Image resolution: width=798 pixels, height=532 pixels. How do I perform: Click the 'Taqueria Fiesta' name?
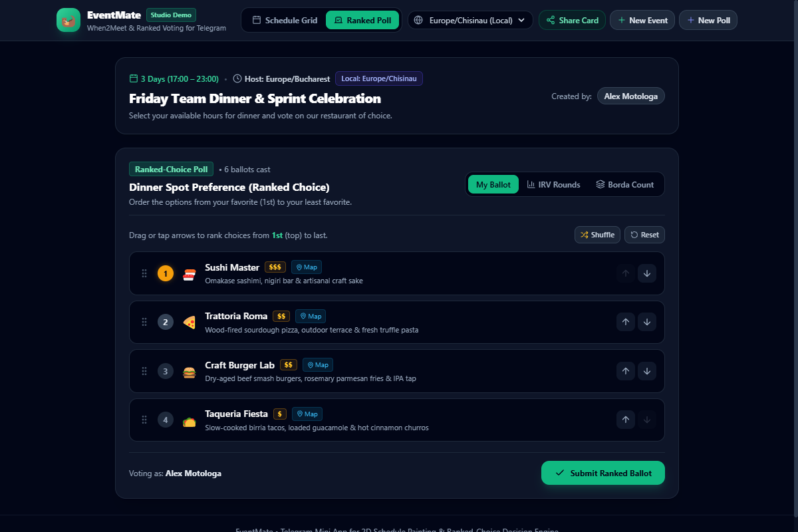pos(236,414)
